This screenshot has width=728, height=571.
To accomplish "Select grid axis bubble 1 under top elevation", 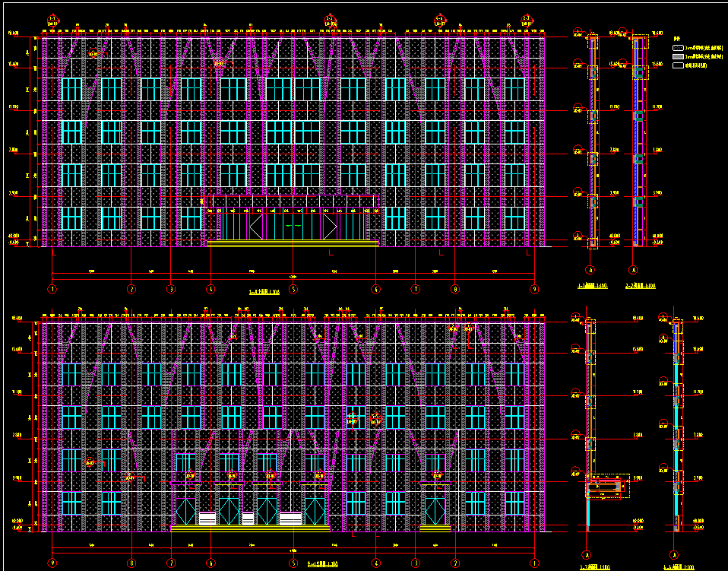I will pyautogui.click(x=52, y=289).
